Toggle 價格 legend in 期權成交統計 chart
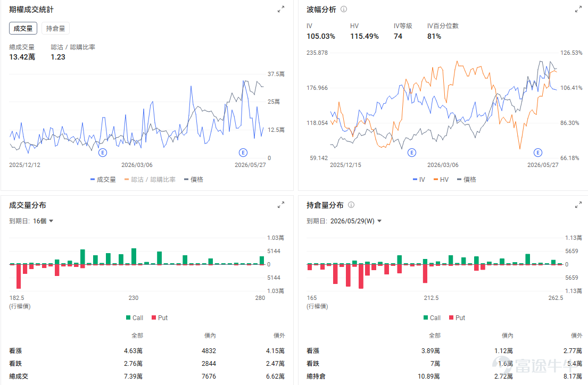The image size is (588, 385). pyautogui.click(x=194, y=180)
